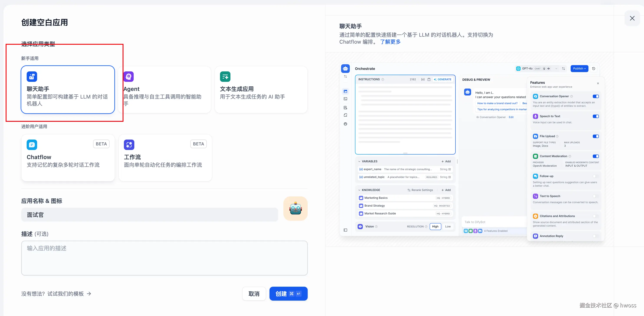Select the 工作流 workflow icon card

click(129, 145)
